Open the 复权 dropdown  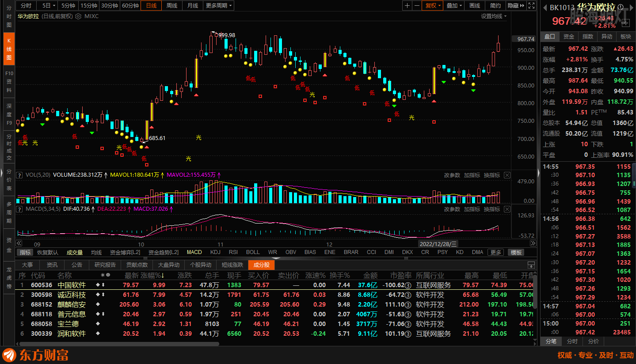[x=433, y=6]
